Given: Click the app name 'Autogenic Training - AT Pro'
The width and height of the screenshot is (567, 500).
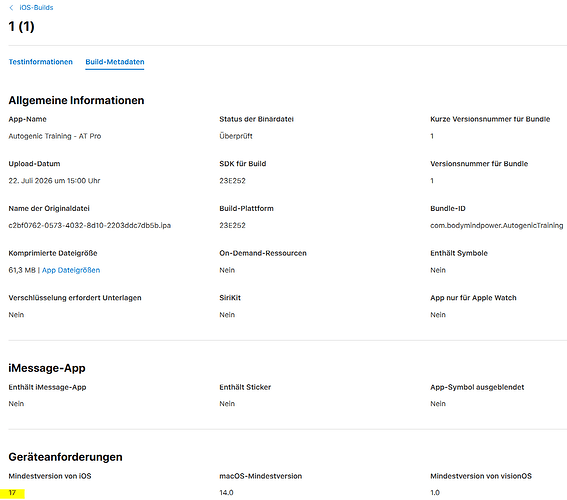Looking at the screenshot, I should [x=55, y=136].
